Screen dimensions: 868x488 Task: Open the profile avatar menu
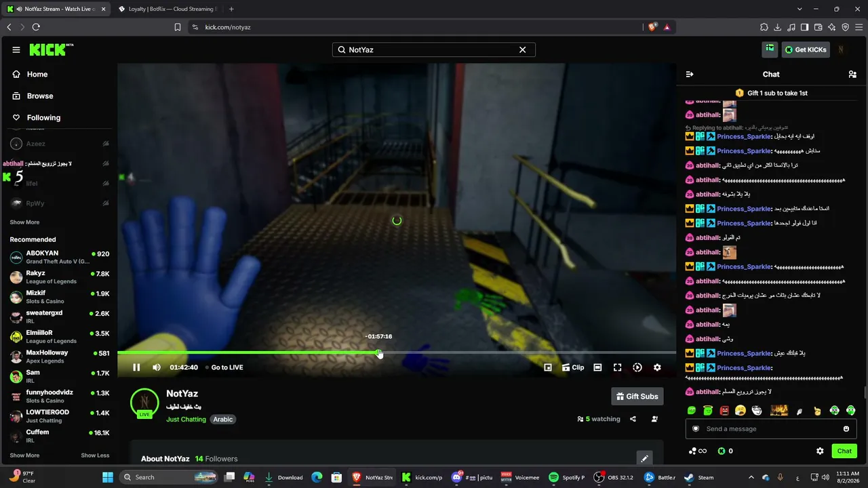coord(841,49)
